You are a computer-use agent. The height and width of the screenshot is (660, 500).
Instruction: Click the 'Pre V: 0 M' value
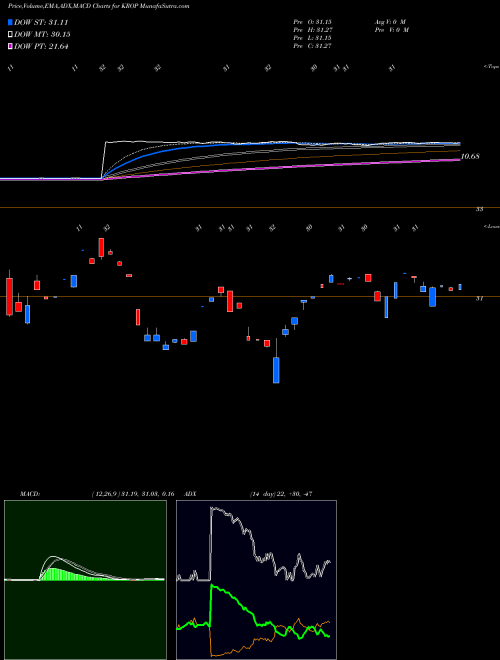pyautogui.click(x=391, y=30)
